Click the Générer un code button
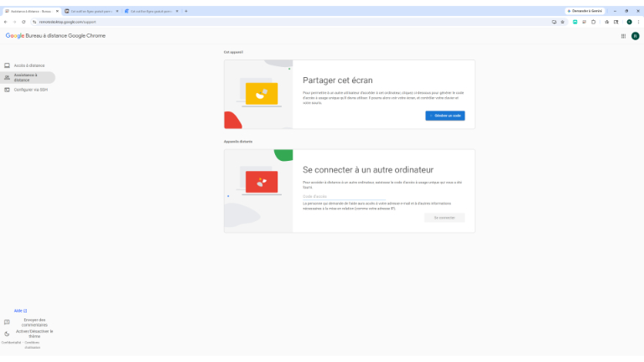This screenshot has height=362, width=644. [445, 116]
